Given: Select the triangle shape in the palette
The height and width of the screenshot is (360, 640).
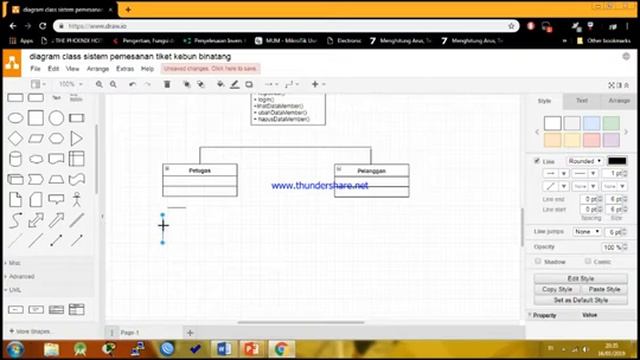Looking at the screenshot, I should coord(76,138).
